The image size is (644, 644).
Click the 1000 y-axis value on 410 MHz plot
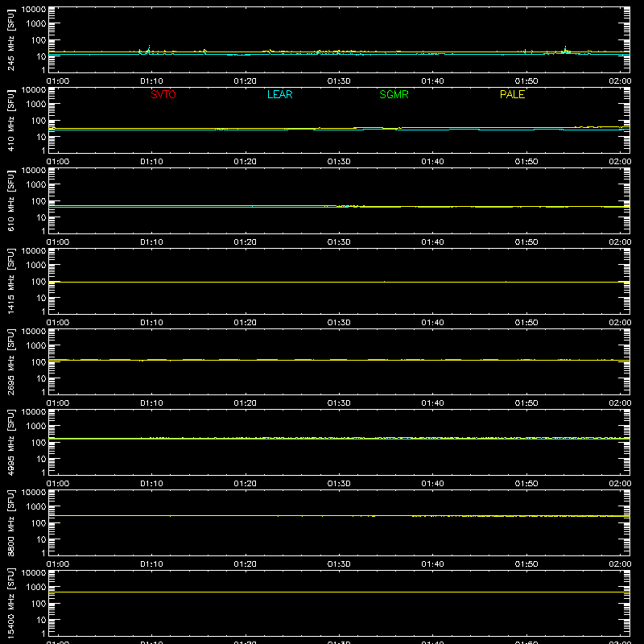click(35, 104)
